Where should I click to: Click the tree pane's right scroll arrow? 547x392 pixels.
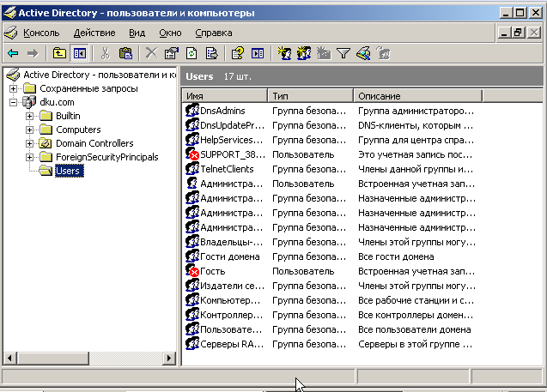[x=169, y=358]
